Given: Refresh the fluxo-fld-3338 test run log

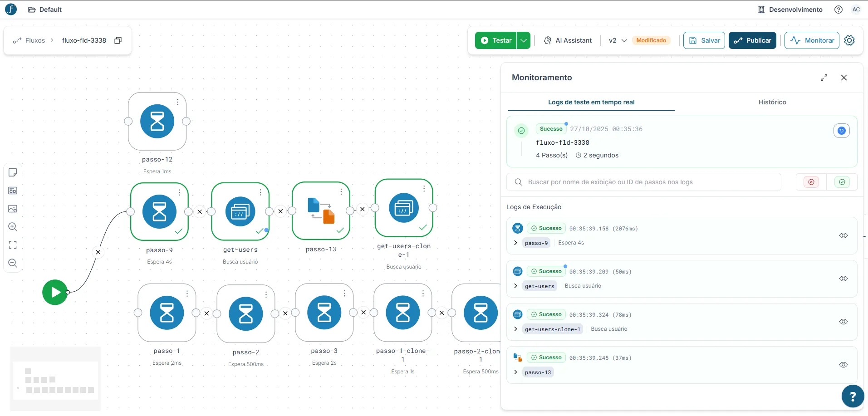Looking at the screenshot, I should [842, 131].
